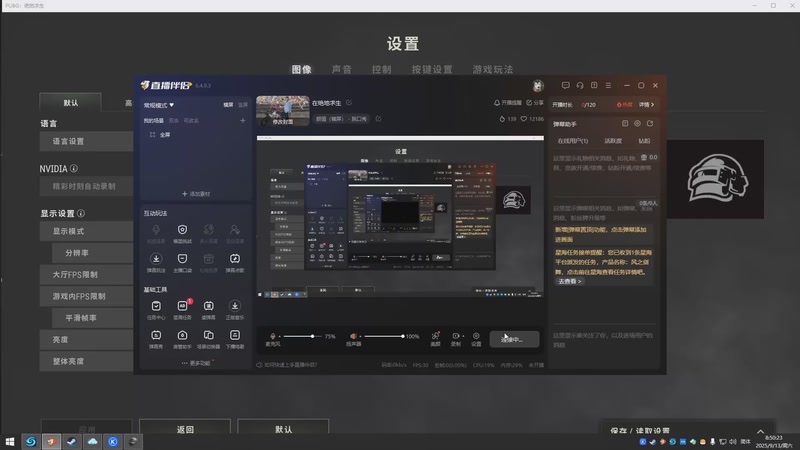Click the 默认 button at bottom of PUBG settings
This screenshot has width=800, height=450.
pos(283,427)
